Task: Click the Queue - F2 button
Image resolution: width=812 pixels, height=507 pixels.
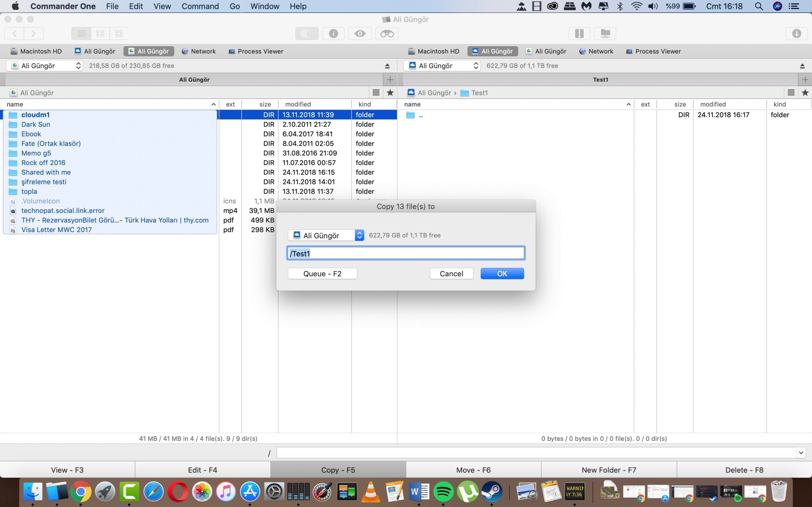Action: tap(322, 273)
